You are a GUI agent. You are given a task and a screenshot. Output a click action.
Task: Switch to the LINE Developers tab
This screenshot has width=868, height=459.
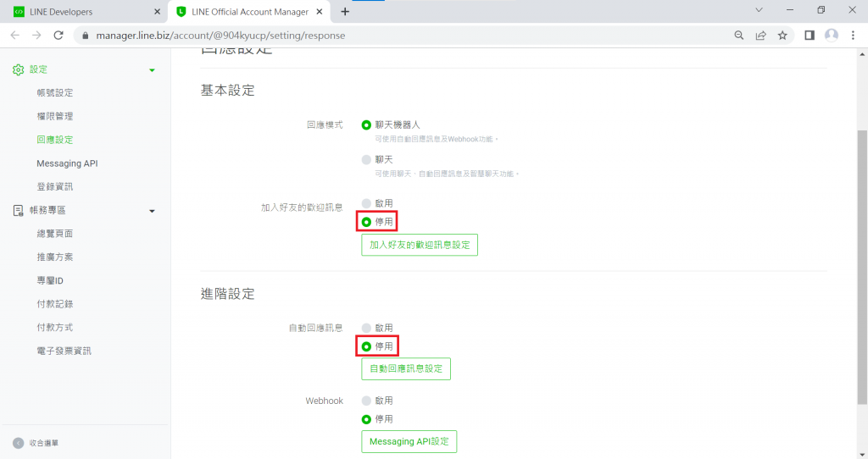click(83, 12)
